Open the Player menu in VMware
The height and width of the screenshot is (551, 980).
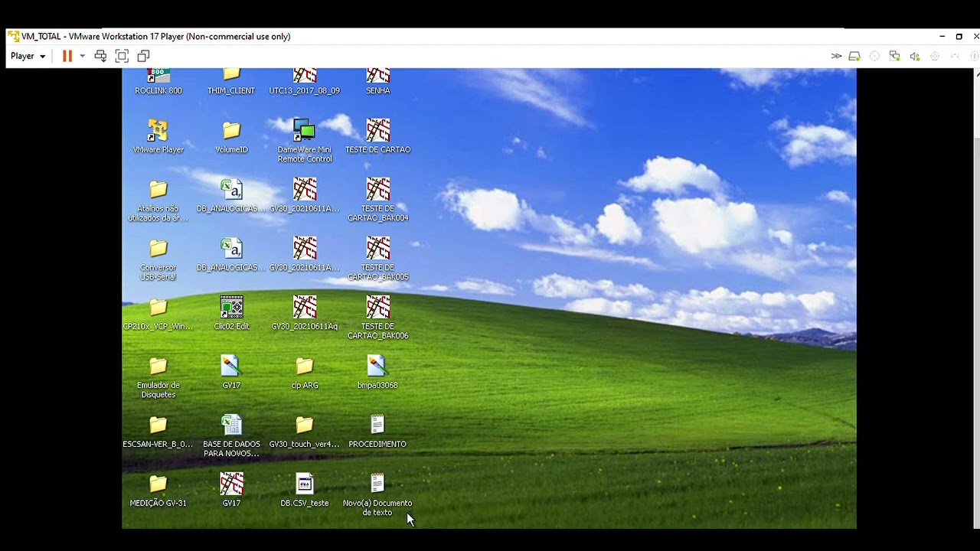point(28,56)
